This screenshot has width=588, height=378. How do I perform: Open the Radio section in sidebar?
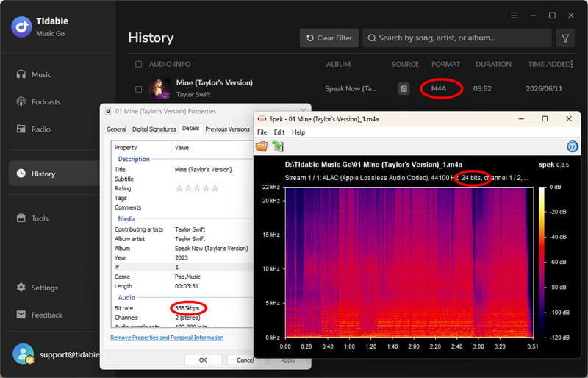click(x=33, y=129)
